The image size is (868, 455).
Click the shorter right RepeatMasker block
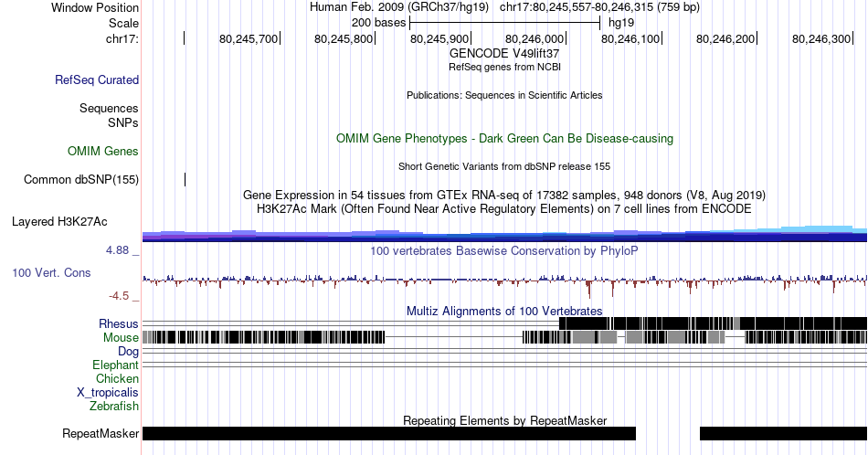pos(783,433)
